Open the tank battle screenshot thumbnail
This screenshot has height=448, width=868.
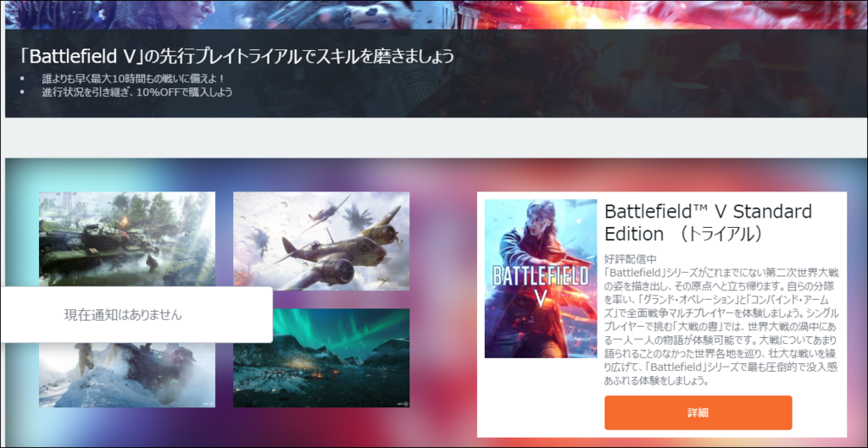click(x=127, y=239)
